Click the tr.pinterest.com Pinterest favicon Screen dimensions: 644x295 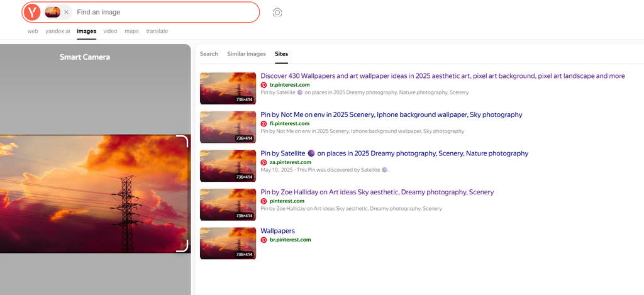coord(264,85)
